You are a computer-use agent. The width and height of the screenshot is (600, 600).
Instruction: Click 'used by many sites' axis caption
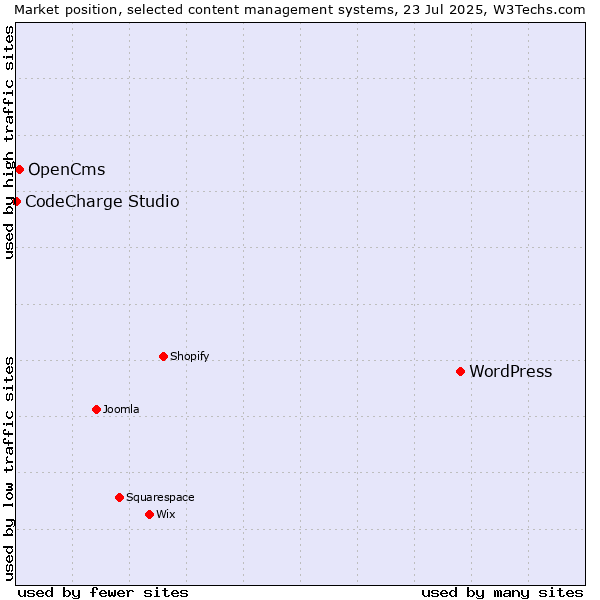[502, 593]
